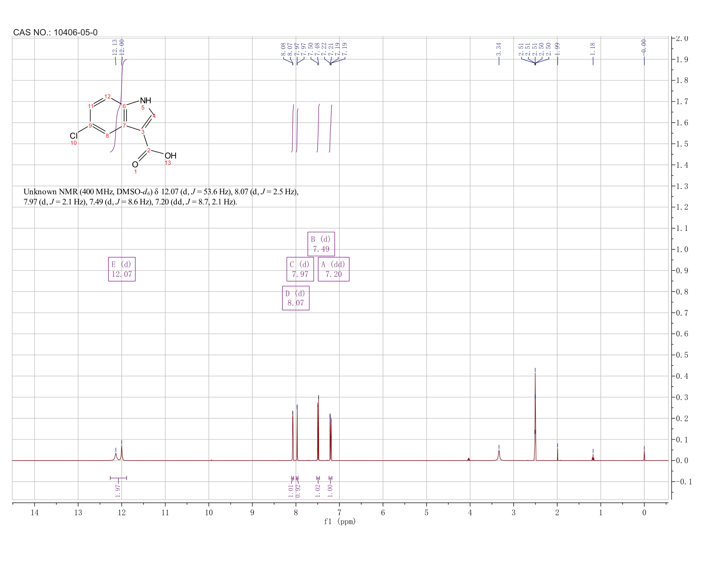
Task: Click multiplet box E (d) 12.07
Action: coord(122,269)
